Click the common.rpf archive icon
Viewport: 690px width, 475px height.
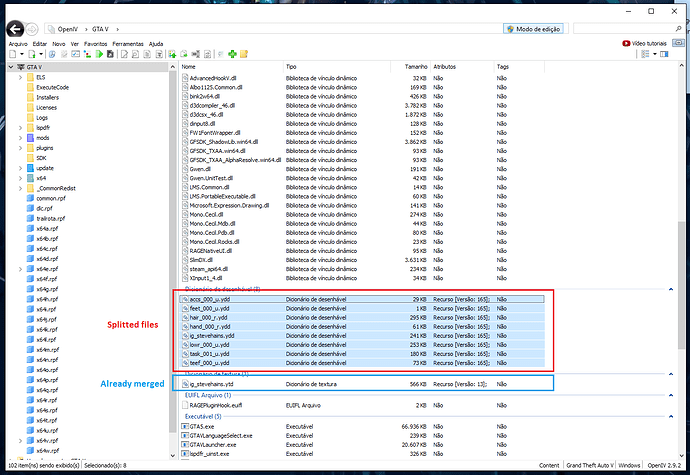point(30,198)
